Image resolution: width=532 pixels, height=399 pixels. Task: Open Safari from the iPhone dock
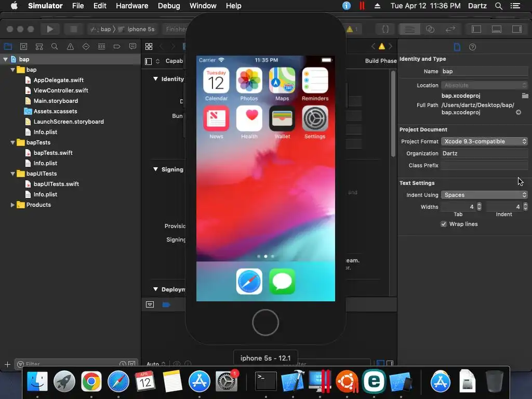click(249, 281)
